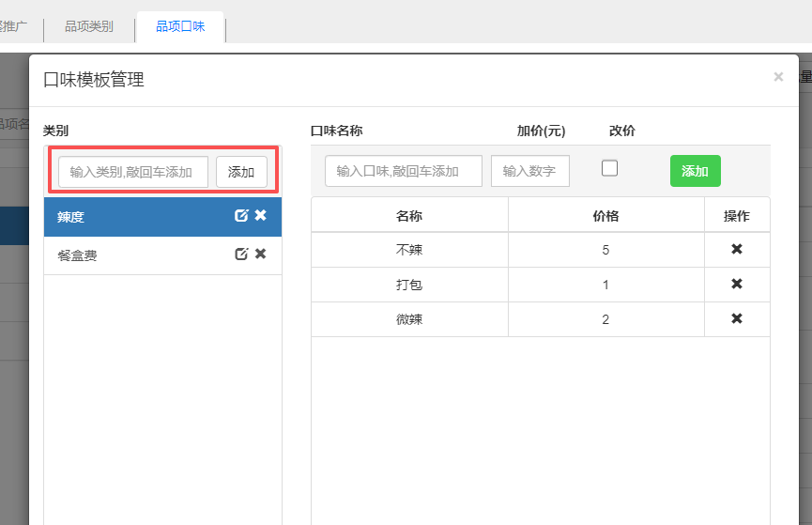Click the green 添加 flavor button

695,171
